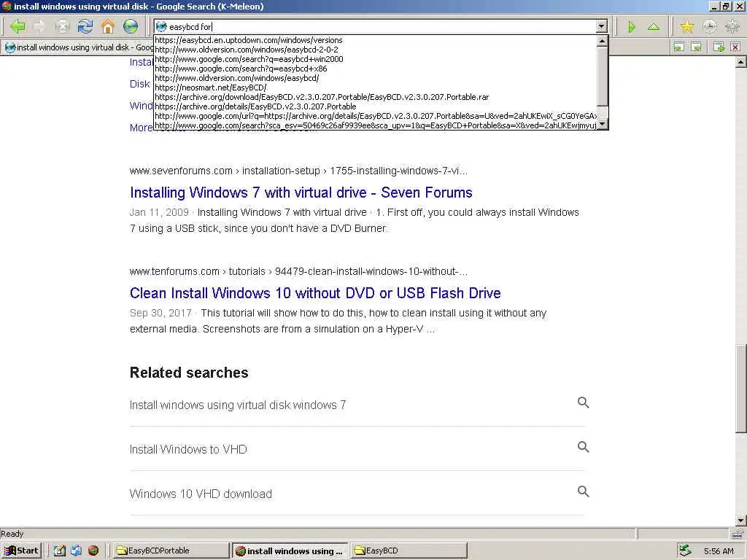
Task: Launch K-Meleon from quick launch
Action: 93,551
